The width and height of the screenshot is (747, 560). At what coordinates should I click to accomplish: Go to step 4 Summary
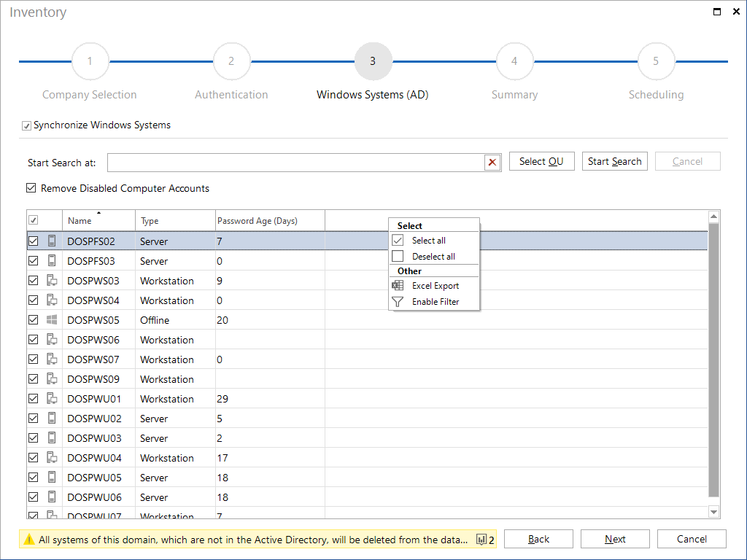tap(514, 61)
